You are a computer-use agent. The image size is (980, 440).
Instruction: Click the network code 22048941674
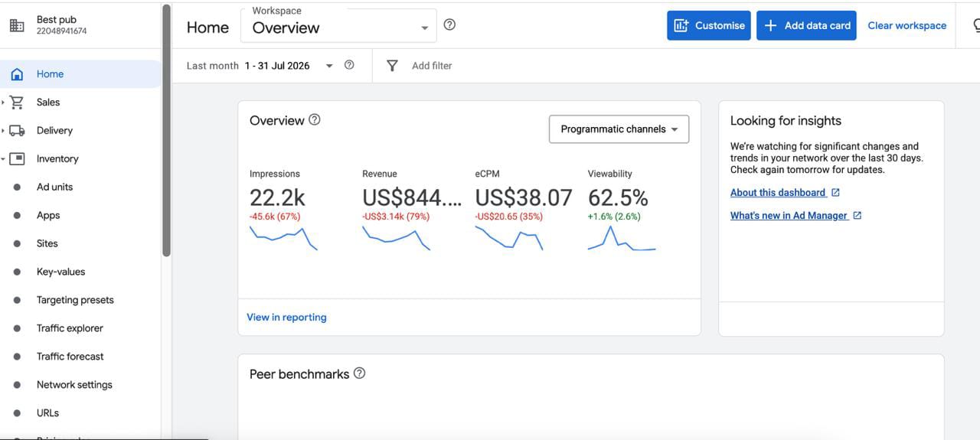[x=61, y=31]
